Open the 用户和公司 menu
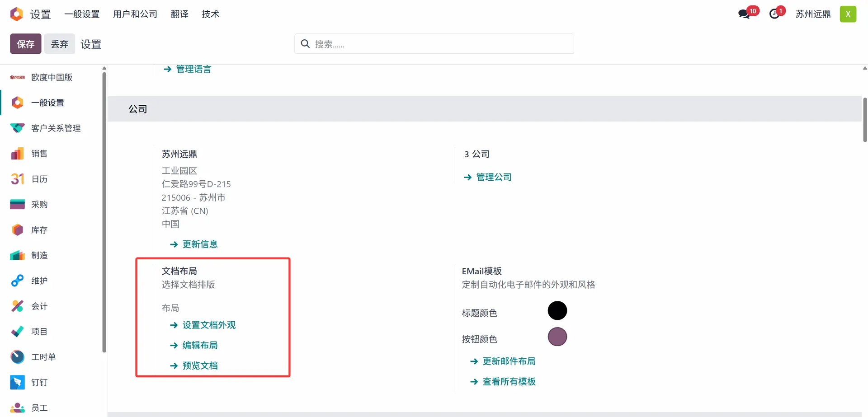 [135, 14]
